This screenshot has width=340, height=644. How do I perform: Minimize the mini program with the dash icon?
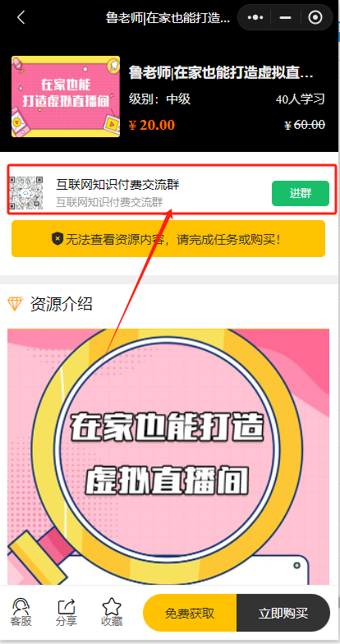[x=286, y=18]
